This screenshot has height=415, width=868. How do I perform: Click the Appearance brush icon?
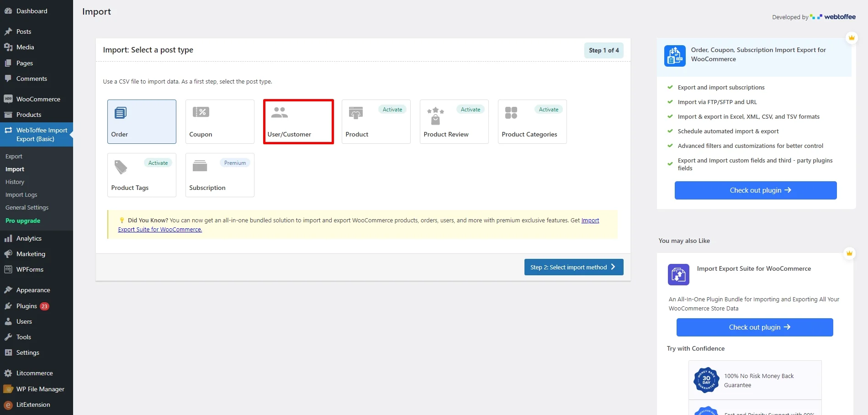pos(8,290)
